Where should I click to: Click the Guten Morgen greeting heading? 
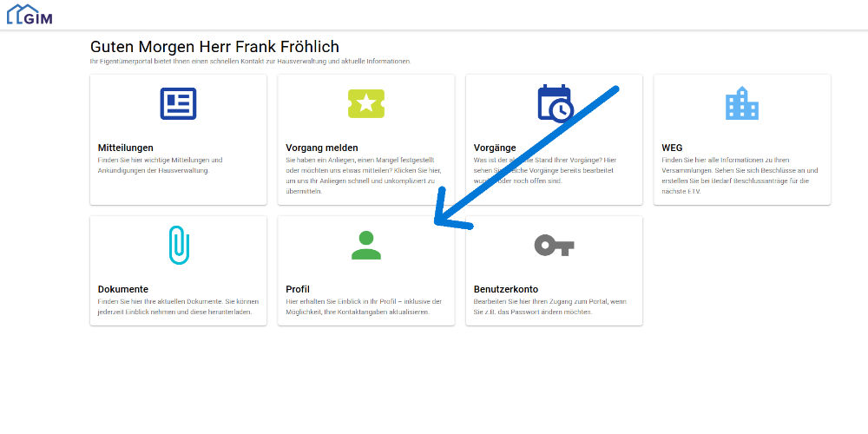tap(214, 47)
